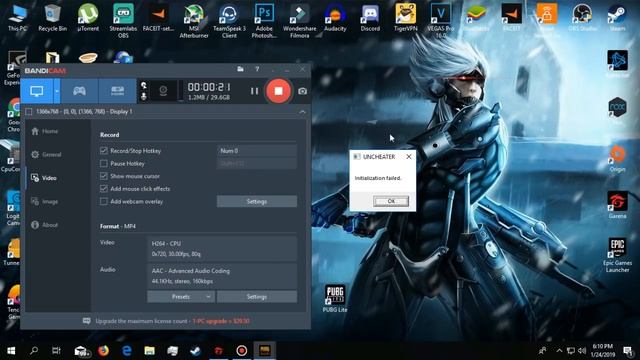Open Image settings section
The height and width of the screenshot is (360, 640).
44,201
